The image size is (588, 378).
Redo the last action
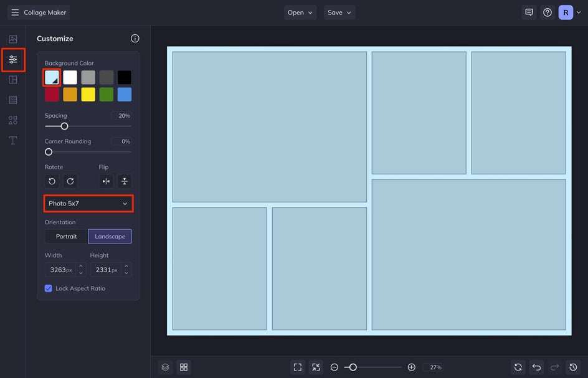click(x=554, y=367)
